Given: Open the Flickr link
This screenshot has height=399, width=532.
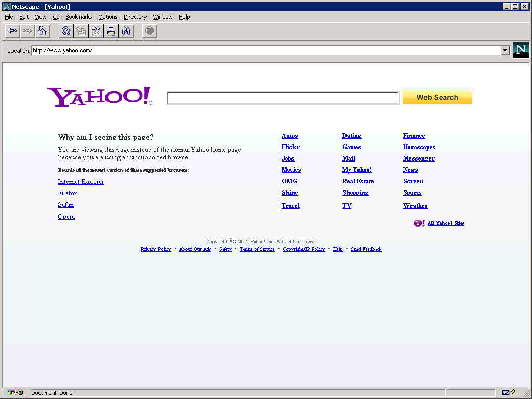Looking at the screenshot, I should click(290, 147).
